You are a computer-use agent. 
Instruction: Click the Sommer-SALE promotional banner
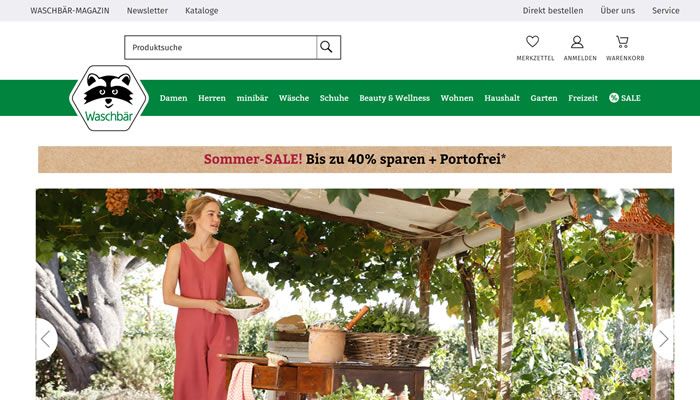point(355,159)
